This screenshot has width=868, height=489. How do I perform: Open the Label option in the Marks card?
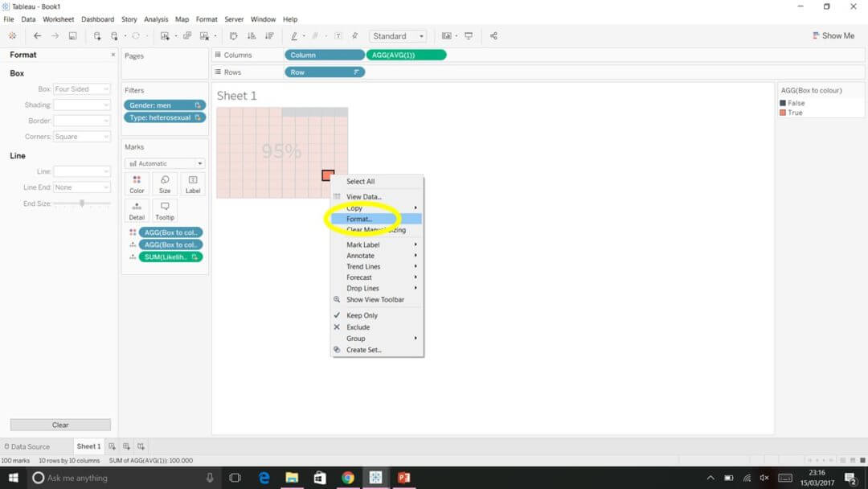click(193, 183)
